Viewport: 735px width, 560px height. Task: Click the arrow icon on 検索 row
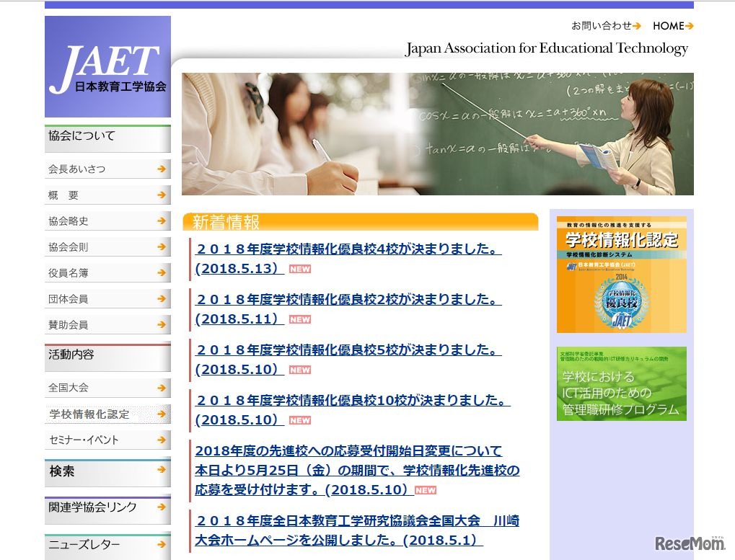coord(162,469)
